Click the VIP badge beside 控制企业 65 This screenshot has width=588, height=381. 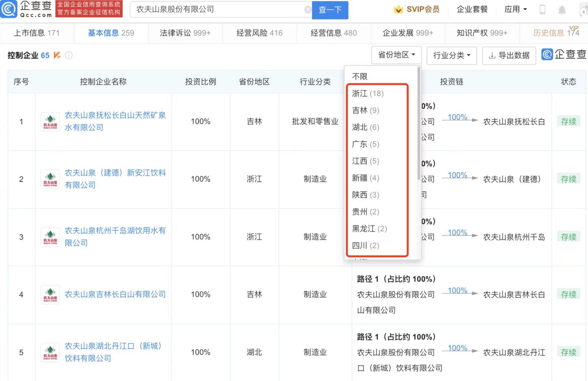[57, 55]
